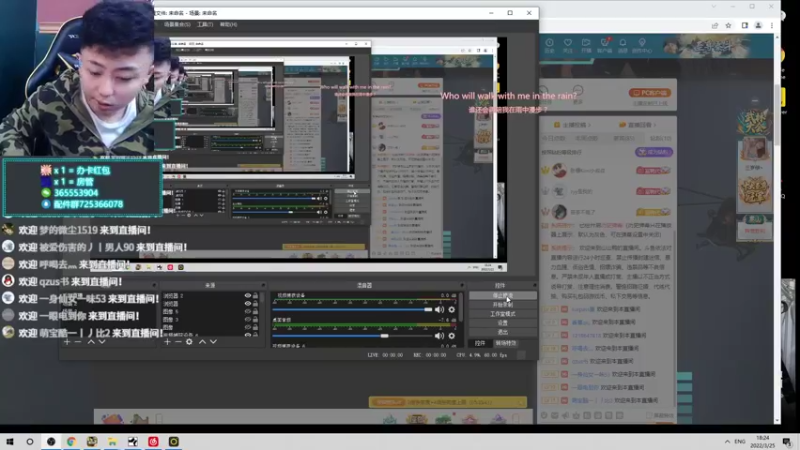
Task: Move the selected scene down
Action: point(102,341)
